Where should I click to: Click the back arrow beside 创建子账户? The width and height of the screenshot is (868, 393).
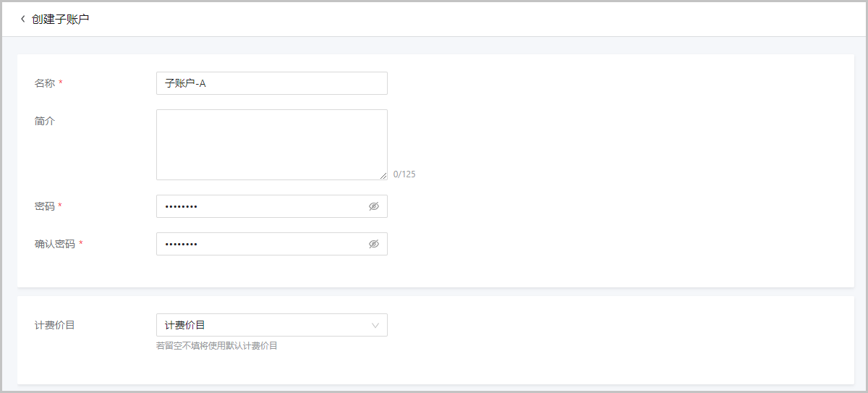[x=22, y=19]
